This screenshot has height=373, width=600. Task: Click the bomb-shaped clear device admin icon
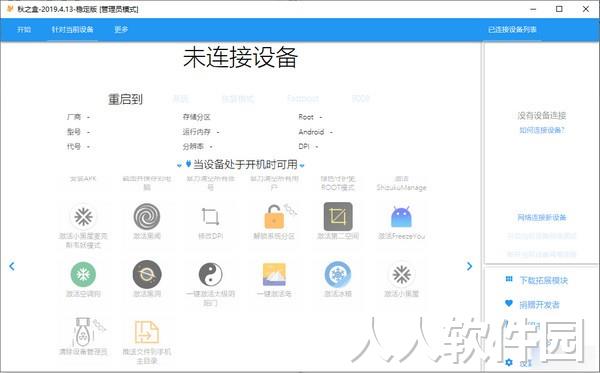83,331
